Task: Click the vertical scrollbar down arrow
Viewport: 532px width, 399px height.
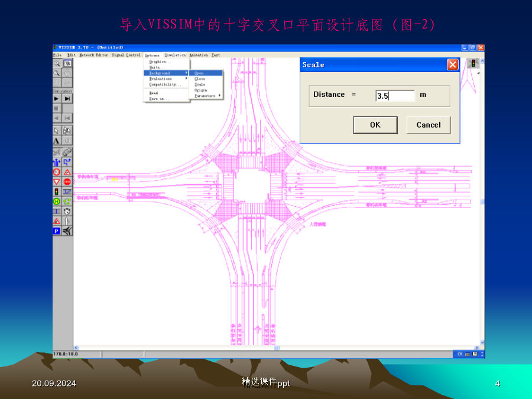Action: (482, 343)
